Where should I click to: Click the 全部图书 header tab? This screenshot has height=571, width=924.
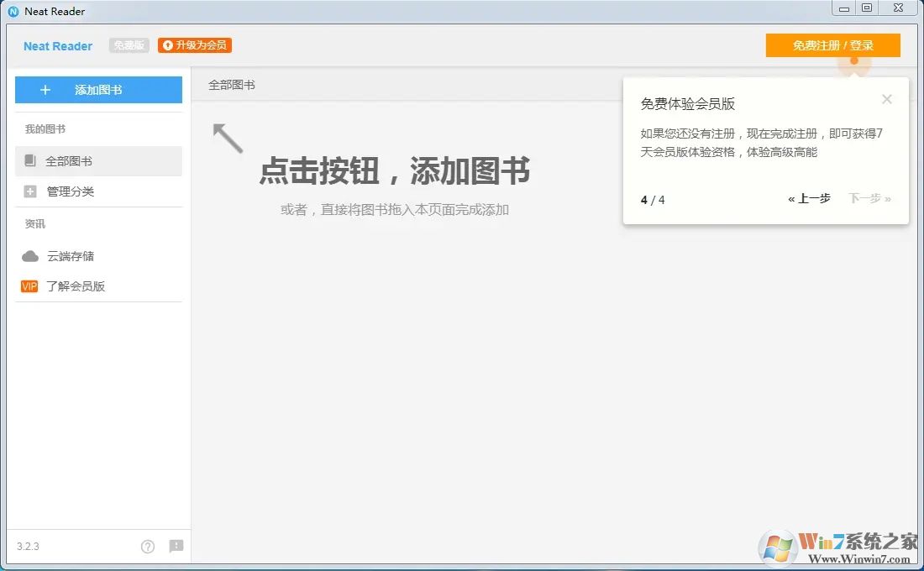coord(232,85)
